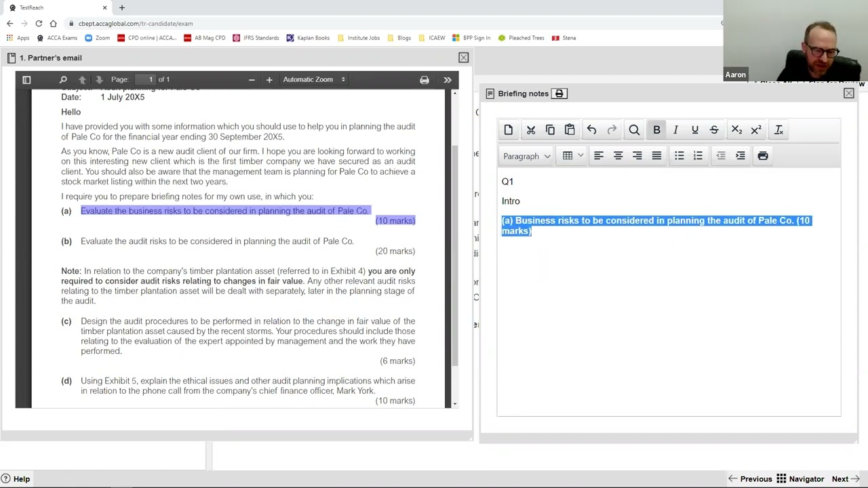Toggle underline formatting

click(x=694, y=130)
